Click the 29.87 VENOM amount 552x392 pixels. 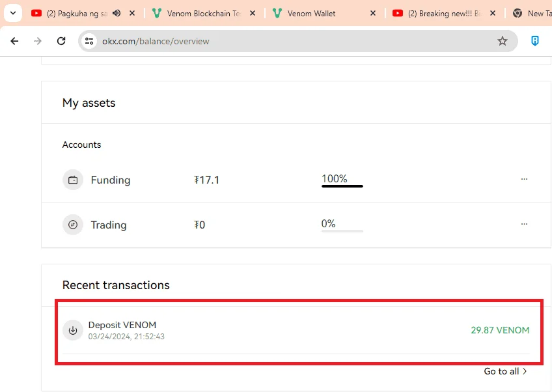tap(500, 330)
